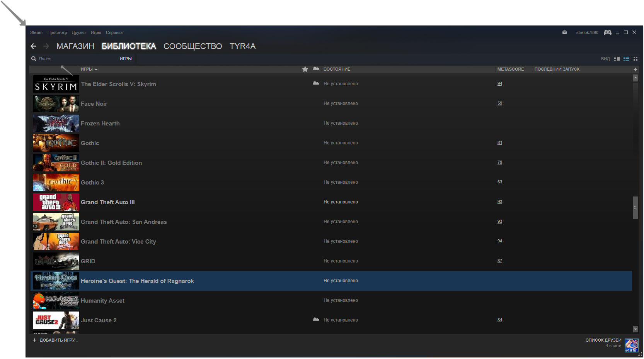
Task: Select the Gothic 3 thumbnail
Action: pyautogui.click(x=56, y=182)
